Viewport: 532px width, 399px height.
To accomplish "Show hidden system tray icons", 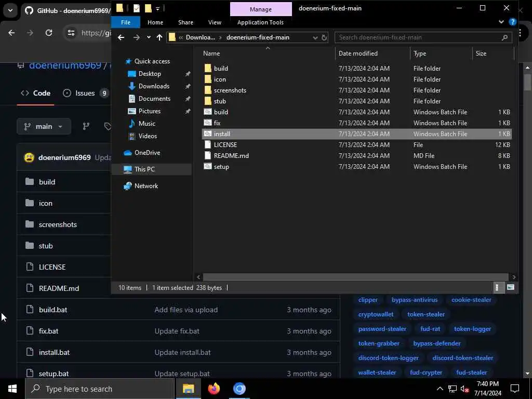I will click(x=440, y=389).
